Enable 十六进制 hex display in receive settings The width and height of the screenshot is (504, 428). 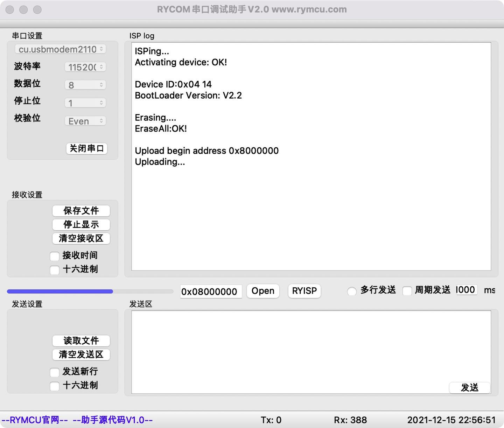55,269
